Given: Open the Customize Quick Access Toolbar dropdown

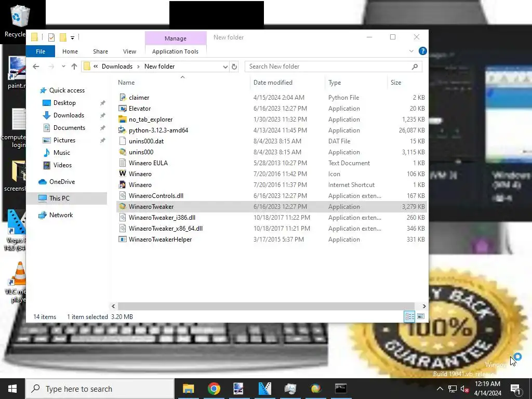Looking at the screenshot, I should click(x=72, y=37).
